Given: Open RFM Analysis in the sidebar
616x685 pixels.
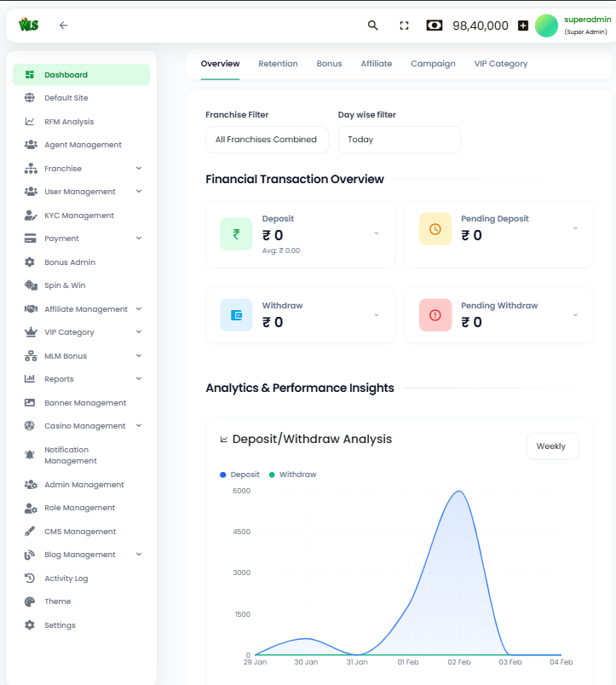Looking at the screenshot, I should click(x=69, y=122).
